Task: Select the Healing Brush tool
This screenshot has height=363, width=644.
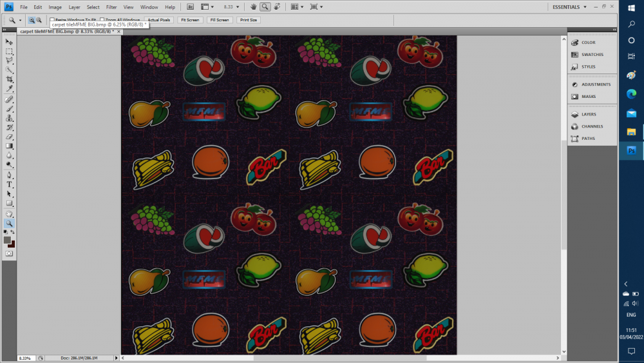Action: click(x=9, y=99)
